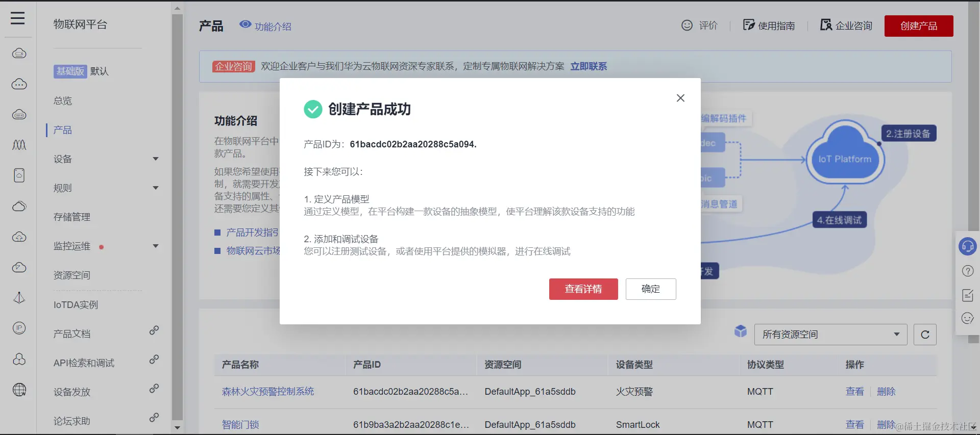This screenshot has height=435, width=980.
Task: Click the wave-peaks sidebar icon
Action: (19, 145)
